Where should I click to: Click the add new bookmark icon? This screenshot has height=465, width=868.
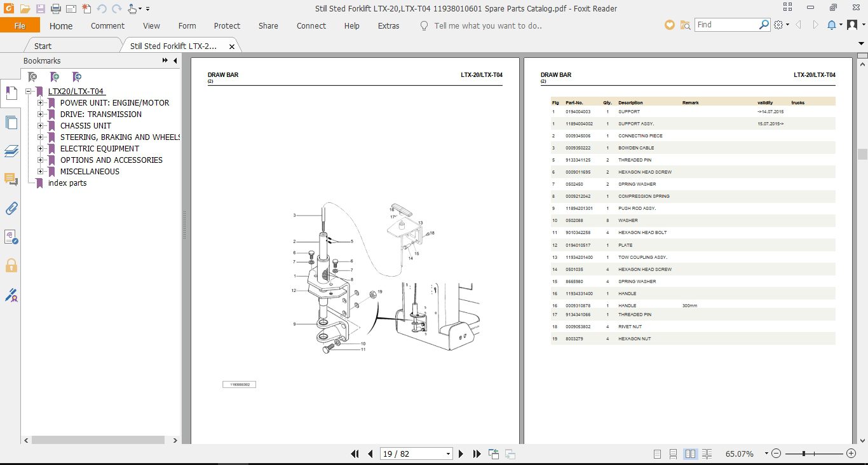pos(55,77)
